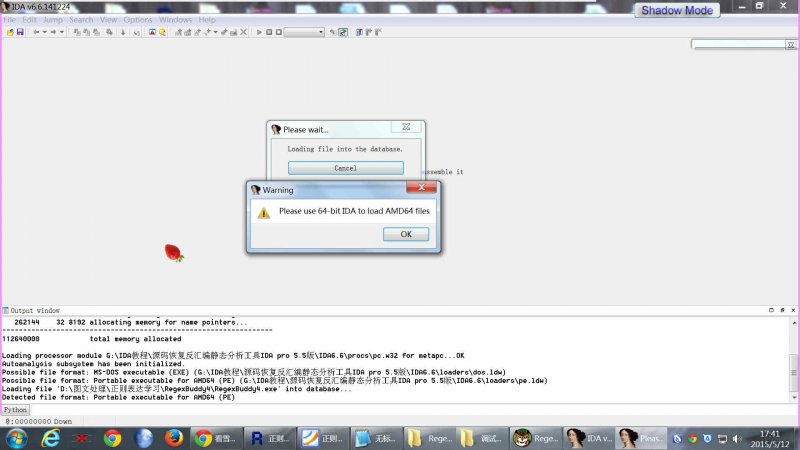
Task: Switch to the 'IDA v...' taskbar window
Action: tap(588, 438)
